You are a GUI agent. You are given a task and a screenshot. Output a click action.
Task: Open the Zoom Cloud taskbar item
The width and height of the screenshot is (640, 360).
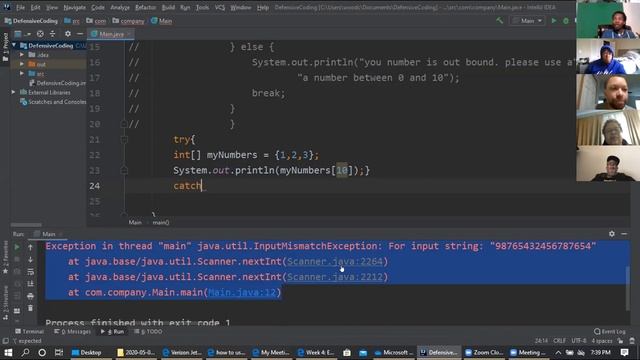click(x=484, y=352)
